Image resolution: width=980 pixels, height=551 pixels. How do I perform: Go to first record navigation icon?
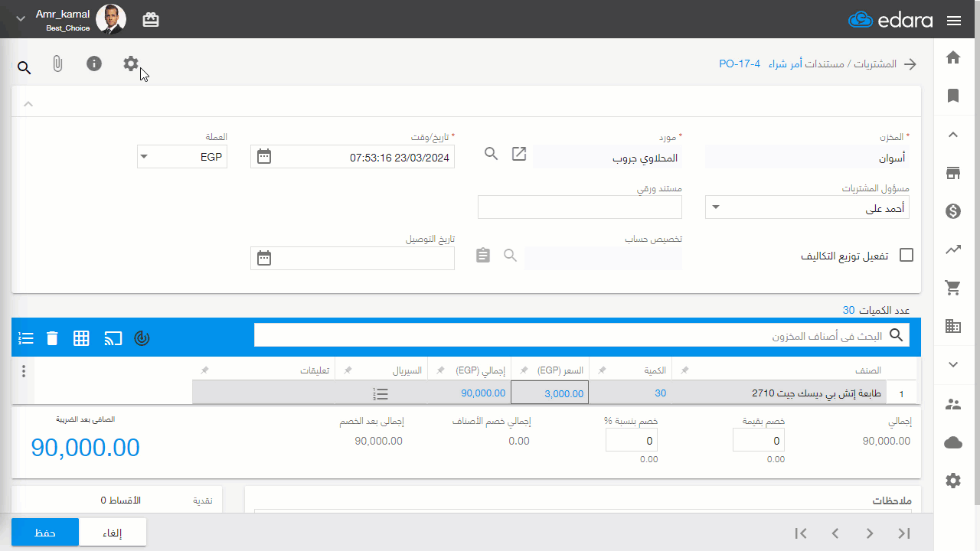pyautogui.click(x=801, y=533)
